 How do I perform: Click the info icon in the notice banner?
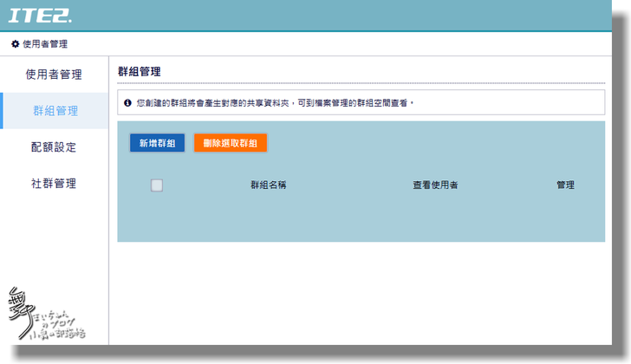(x=127, y=103)
